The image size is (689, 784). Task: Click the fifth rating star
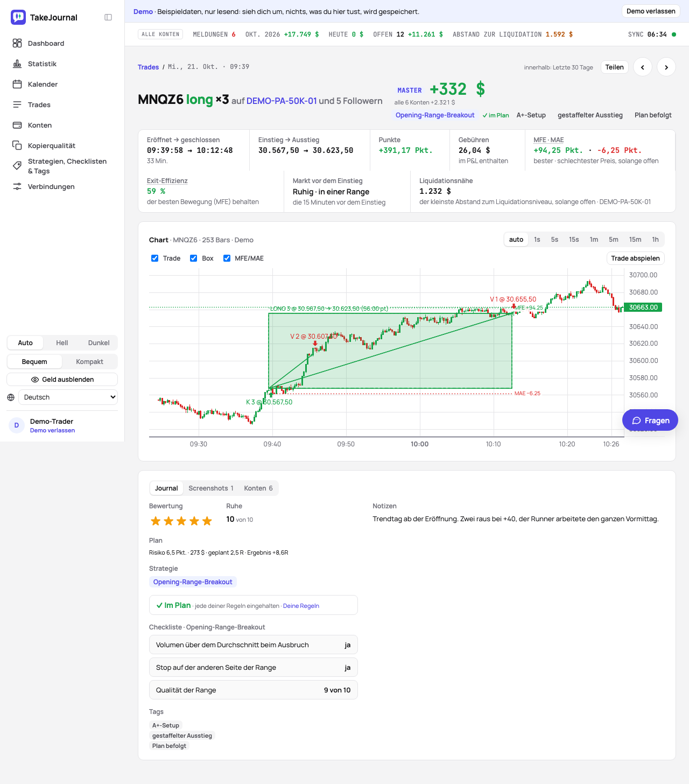(207, 521)
